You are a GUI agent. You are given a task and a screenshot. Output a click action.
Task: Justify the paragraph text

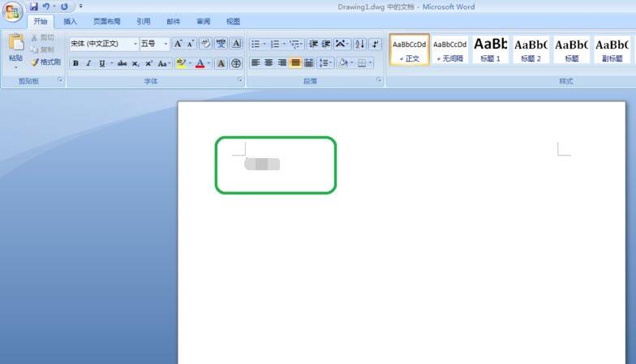(295, 63)
